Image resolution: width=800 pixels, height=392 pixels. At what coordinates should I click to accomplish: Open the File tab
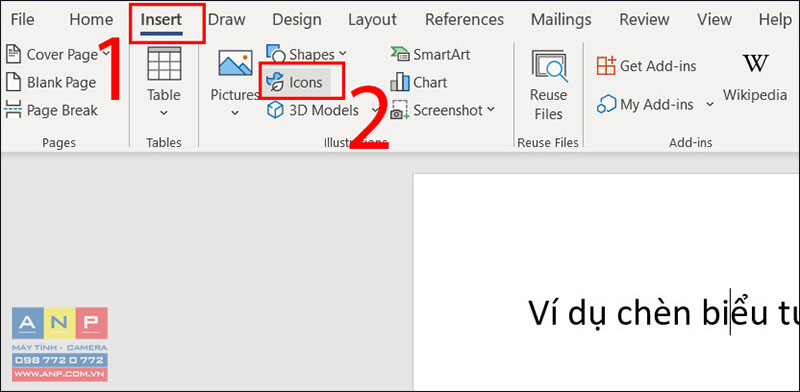22,20
